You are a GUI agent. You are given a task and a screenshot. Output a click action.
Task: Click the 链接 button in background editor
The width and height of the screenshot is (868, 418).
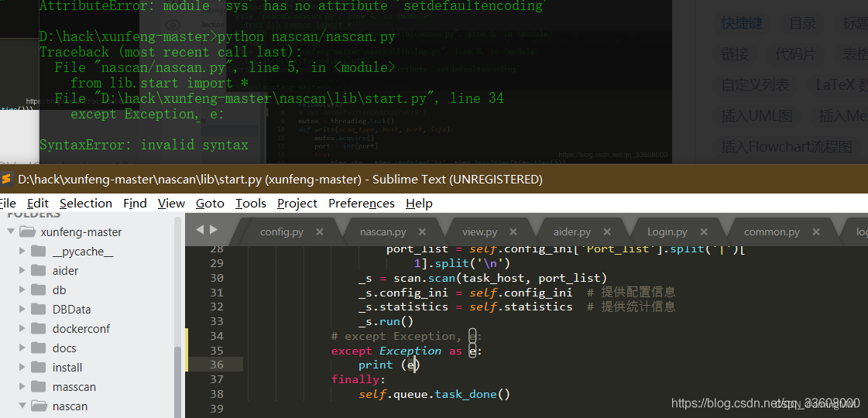(735, 54)
